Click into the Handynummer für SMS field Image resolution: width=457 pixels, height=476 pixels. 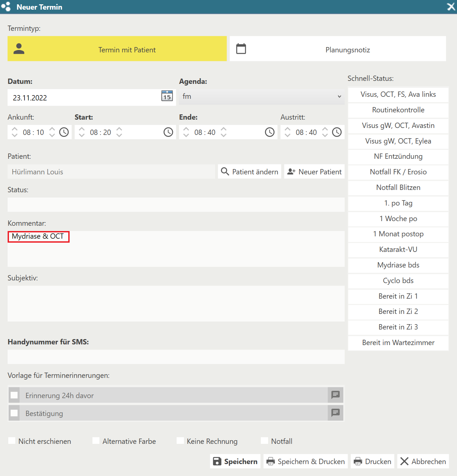176,357
